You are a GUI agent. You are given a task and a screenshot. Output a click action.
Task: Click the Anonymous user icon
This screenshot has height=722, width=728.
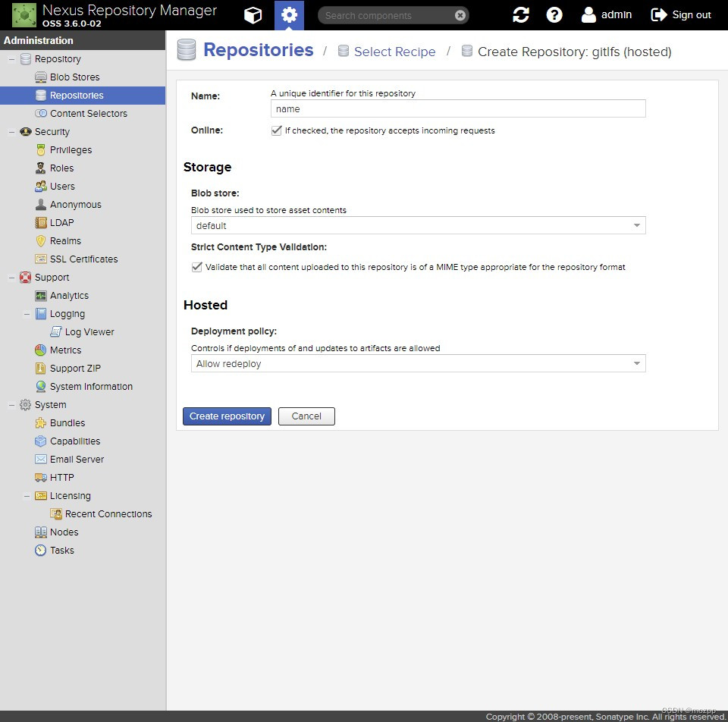point(41,204)
